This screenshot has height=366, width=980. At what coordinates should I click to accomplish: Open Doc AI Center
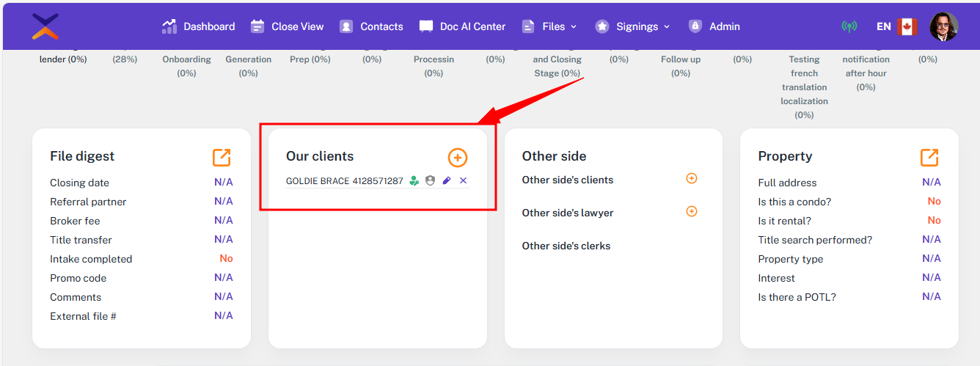pyautogui.click(x=462, y=26)
